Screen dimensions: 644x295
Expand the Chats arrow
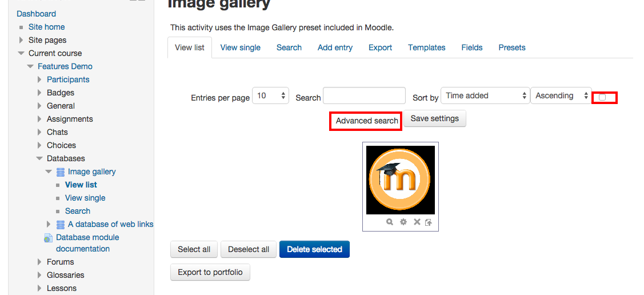click(39, 132)
